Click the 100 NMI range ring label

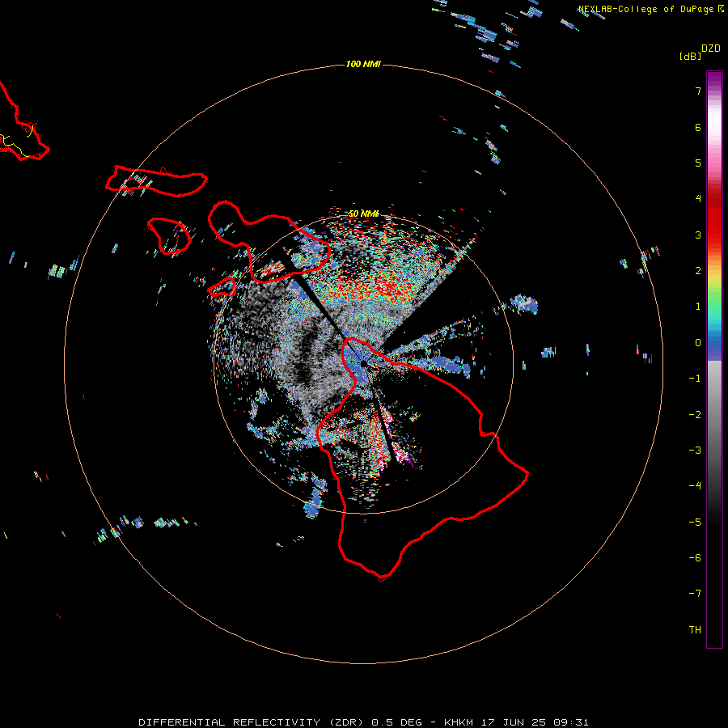363,64
